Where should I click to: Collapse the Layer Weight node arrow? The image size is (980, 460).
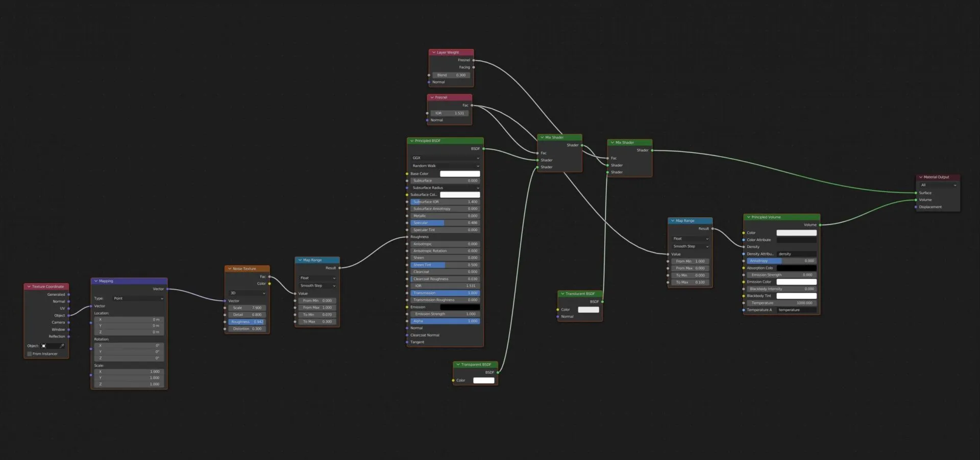pyautogui.click(x=434, y=53)
